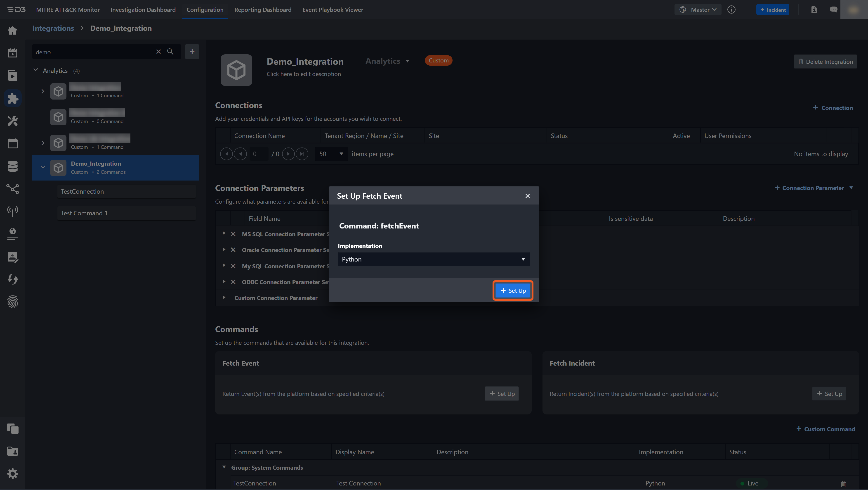Open the Integrations puzzle-piece sidebar icon

(x=12, y=98)
